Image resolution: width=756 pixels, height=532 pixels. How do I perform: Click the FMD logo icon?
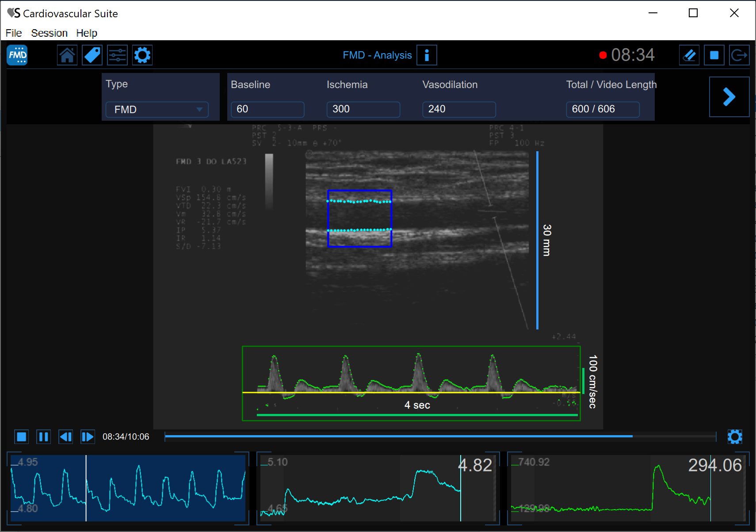(17, 55)
